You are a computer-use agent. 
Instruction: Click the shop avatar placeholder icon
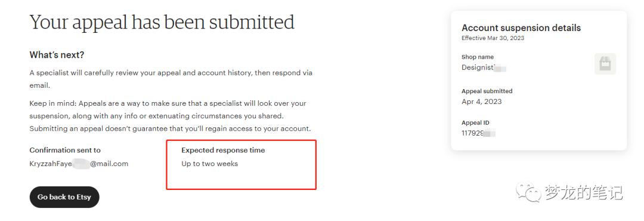[x=605, y=64]
